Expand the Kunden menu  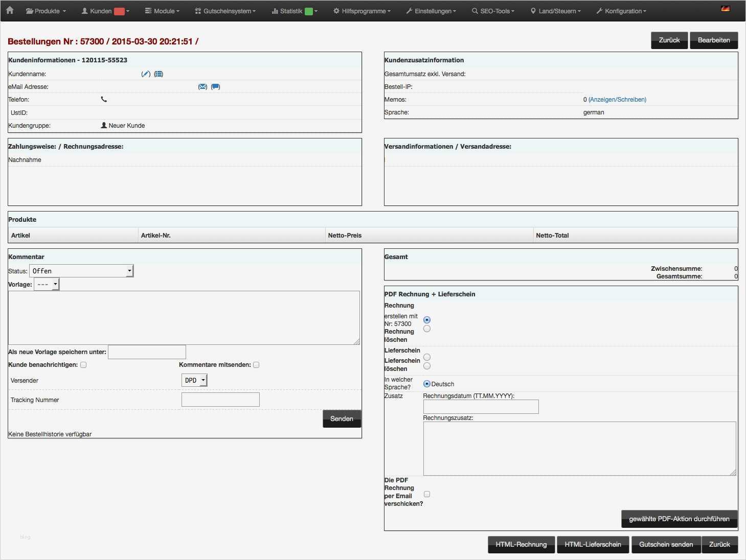[105, 11]
